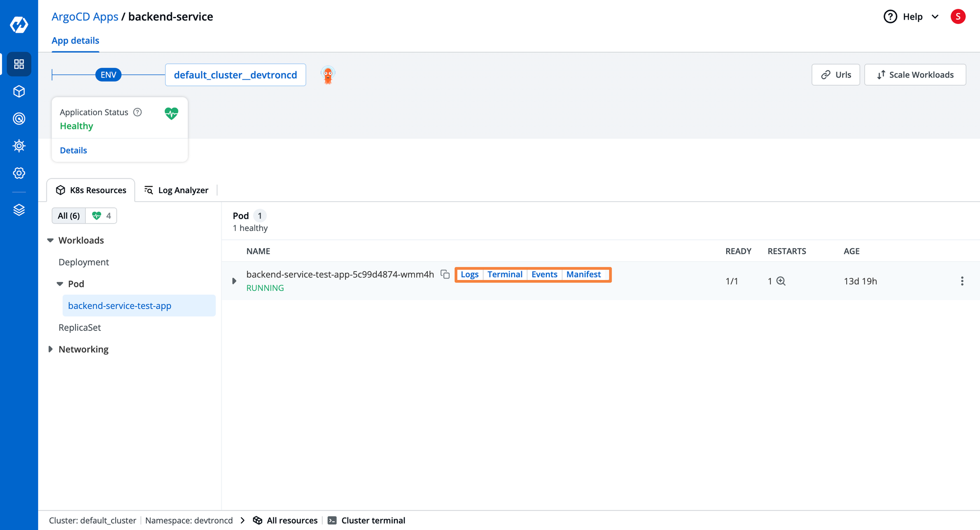Click the Log Analyzer tab icon
This screenshot has width=980, height=530.
coord(148,189)
